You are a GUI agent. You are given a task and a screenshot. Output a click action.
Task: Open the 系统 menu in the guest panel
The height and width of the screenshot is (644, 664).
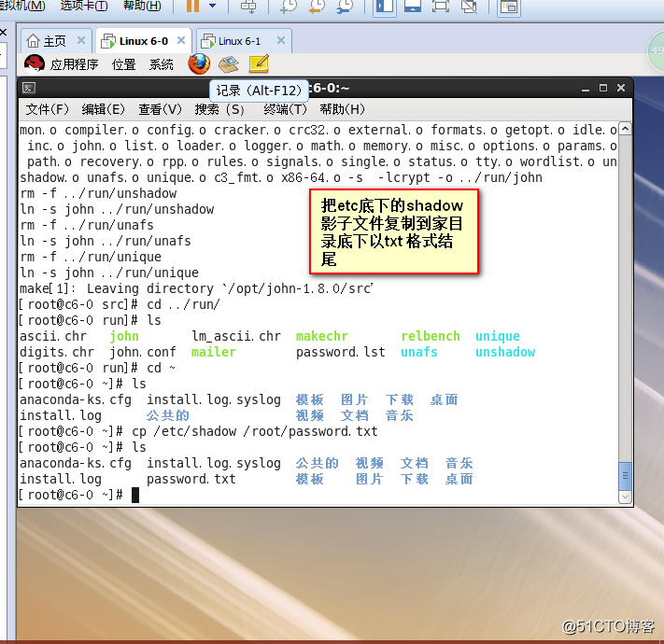click(x=161, y=64)
